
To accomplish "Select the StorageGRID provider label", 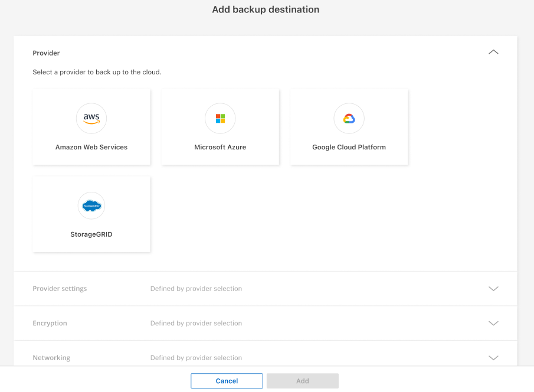I will 91,234.
